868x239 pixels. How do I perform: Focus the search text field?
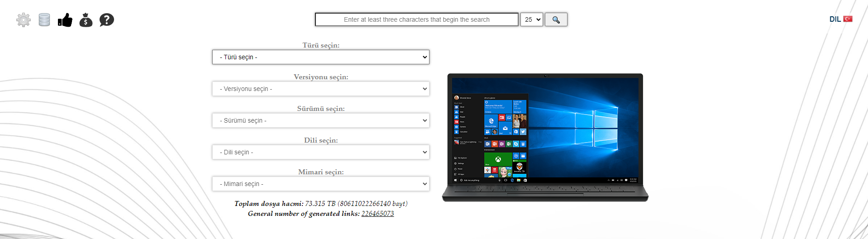tap(417, 19)
